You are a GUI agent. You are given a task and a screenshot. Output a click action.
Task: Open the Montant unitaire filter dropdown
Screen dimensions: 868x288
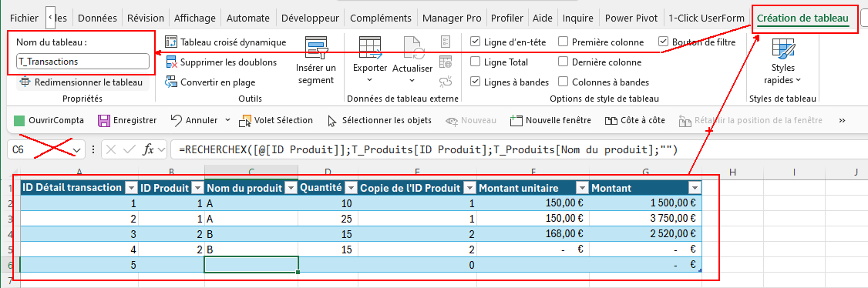pyautogui.click(x=582, y=189)
